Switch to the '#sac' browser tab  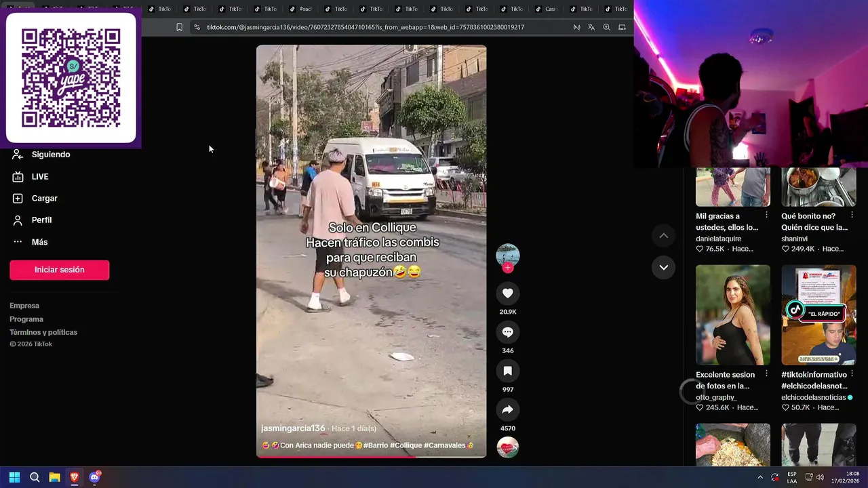301,9
